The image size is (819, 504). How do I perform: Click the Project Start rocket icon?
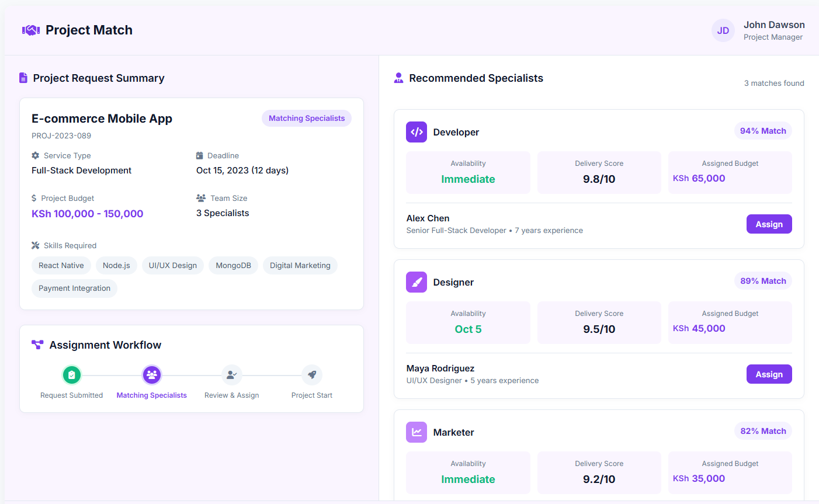tap(312, 375)
